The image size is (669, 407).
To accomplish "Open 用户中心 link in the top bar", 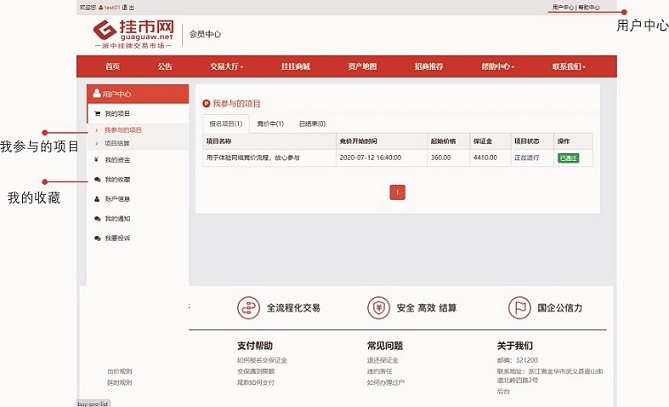I will (563, 7).
